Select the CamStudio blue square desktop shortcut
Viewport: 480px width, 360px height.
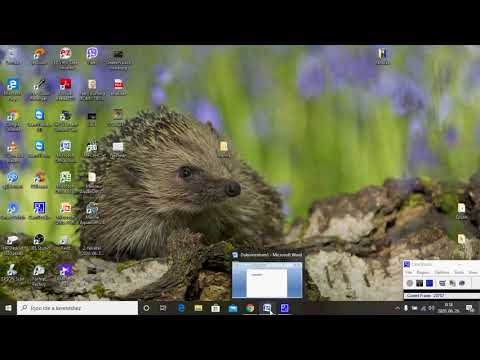[39, 211]
